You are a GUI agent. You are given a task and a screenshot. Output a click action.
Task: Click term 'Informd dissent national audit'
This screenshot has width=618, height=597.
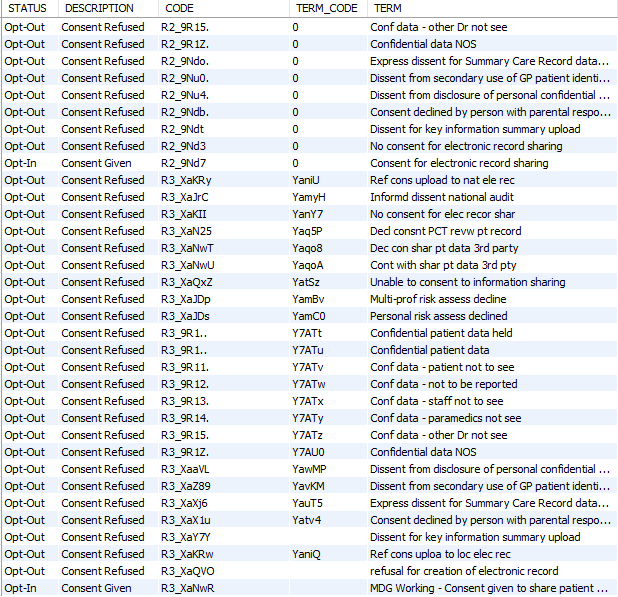(x=442, y=197)
